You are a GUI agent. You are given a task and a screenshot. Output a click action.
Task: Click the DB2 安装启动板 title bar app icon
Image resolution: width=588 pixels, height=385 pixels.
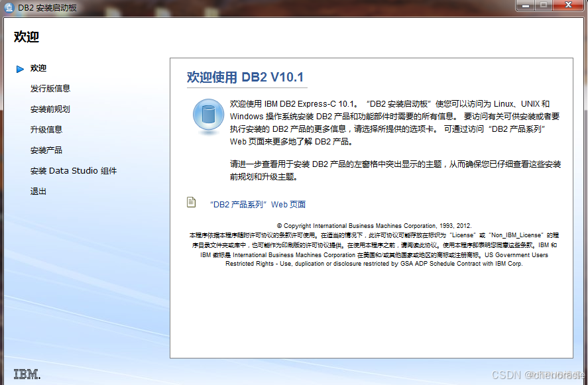click(x=9, y=7)
